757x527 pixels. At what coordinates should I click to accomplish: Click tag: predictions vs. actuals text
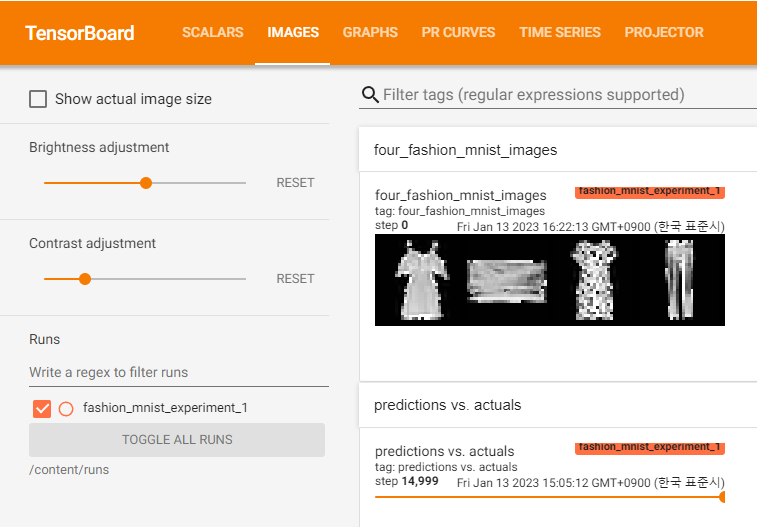[446, 467]
